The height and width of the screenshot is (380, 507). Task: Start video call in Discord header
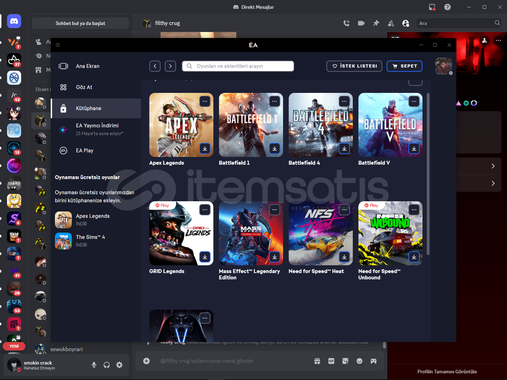361,23
